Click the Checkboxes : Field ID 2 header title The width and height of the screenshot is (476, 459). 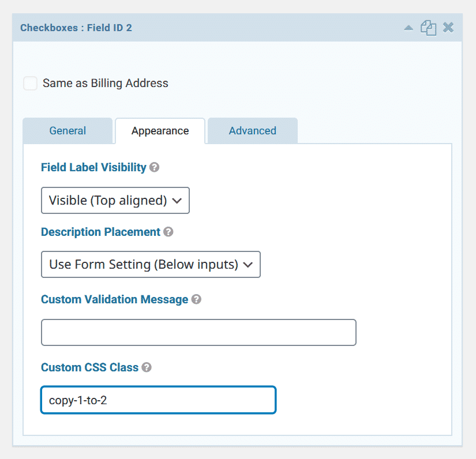click(76, 28)
